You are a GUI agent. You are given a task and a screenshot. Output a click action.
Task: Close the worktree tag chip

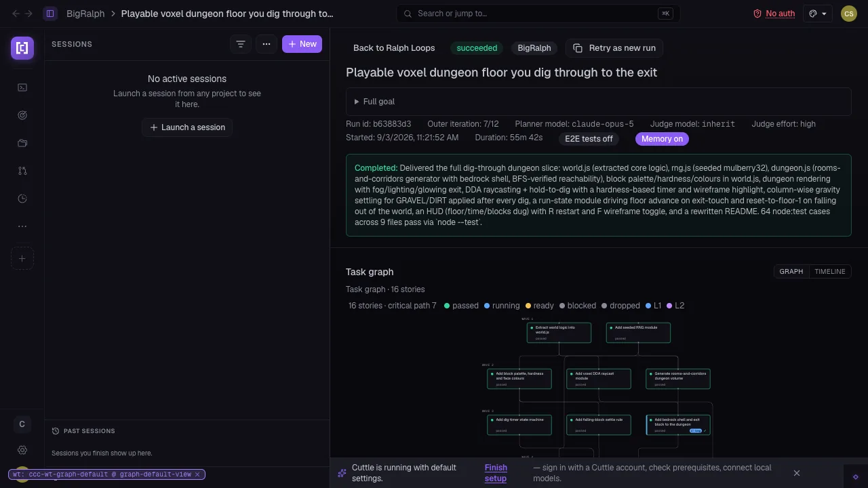tap(197, 474)
